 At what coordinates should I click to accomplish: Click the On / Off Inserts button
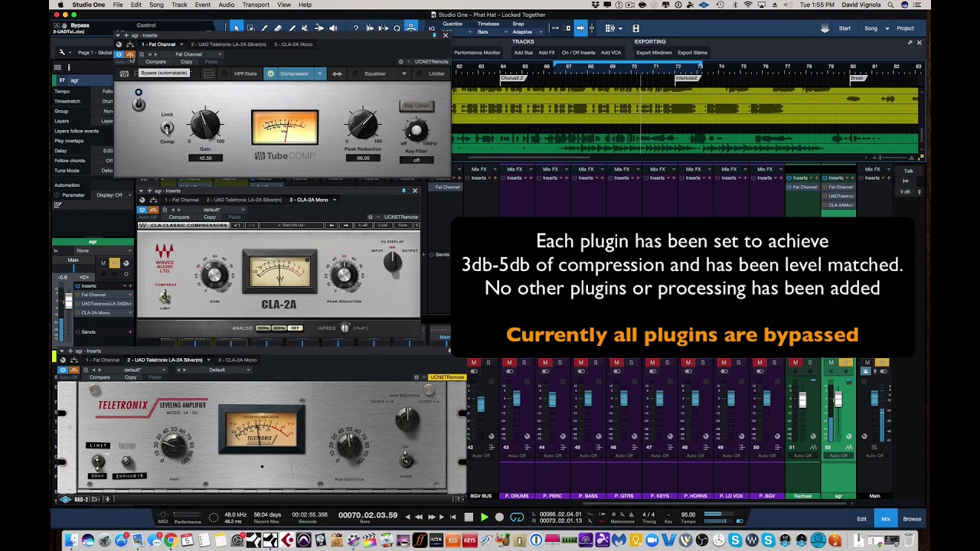pyautogui.click(x=578, y=53)
